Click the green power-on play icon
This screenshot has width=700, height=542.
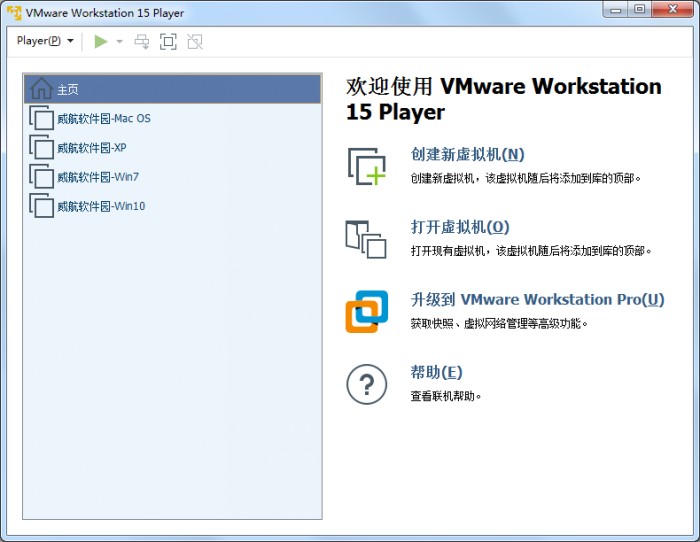(x=101, y=42)
